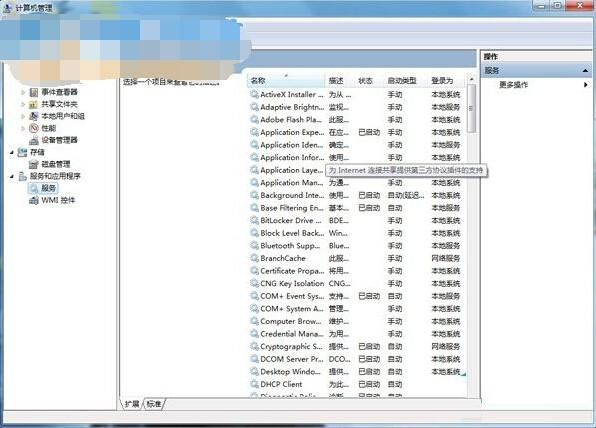Click the BranchCache service icon
The height and width of the screenshot is (428, 596).
click(x=254, y=258)
